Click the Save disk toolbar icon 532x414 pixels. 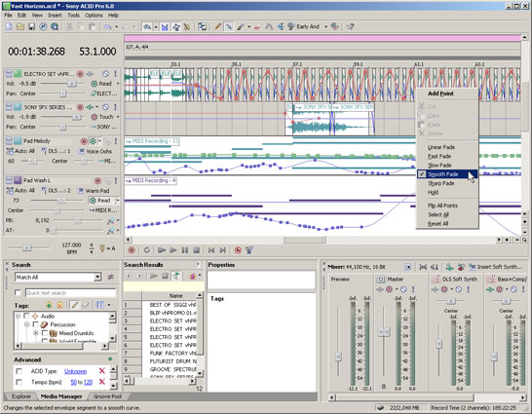coord(31,26)
